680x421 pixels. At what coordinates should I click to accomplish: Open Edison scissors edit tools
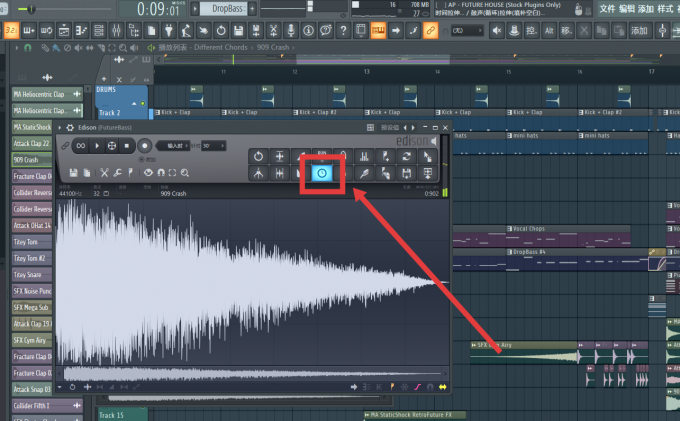click(104, 173)
